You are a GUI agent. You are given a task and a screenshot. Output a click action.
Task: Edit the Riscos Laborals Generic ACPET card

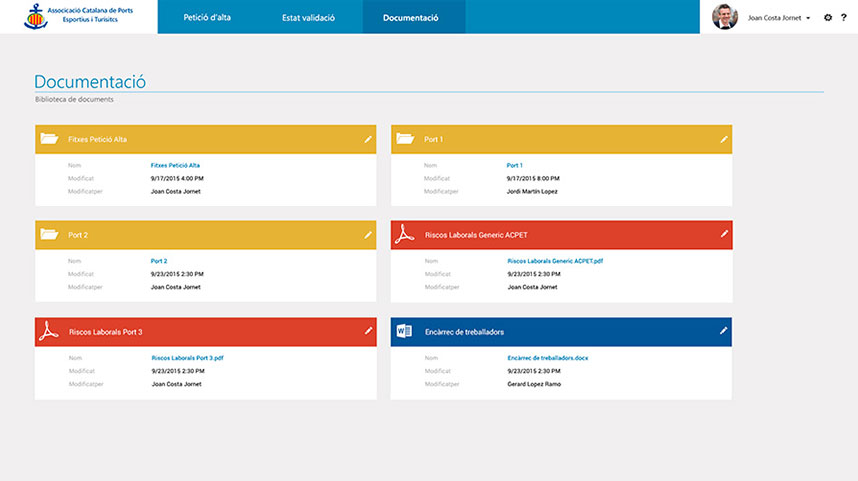point(724,234)
